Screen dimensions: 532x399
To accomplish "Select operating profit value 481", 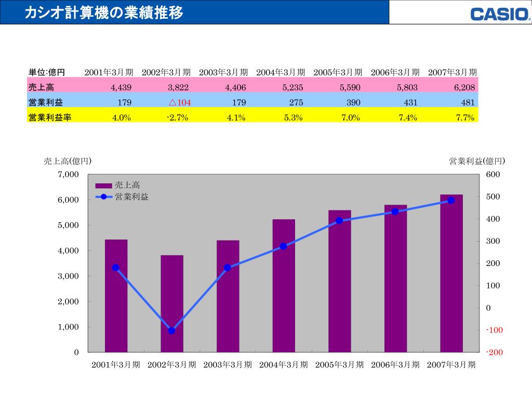I will [x=468, y=102].
